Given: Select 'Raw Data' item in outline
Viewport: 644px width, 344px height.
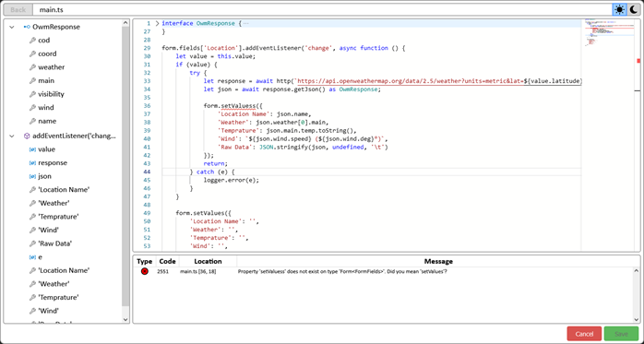Looking at the screenshot, I should coord(55,243).
